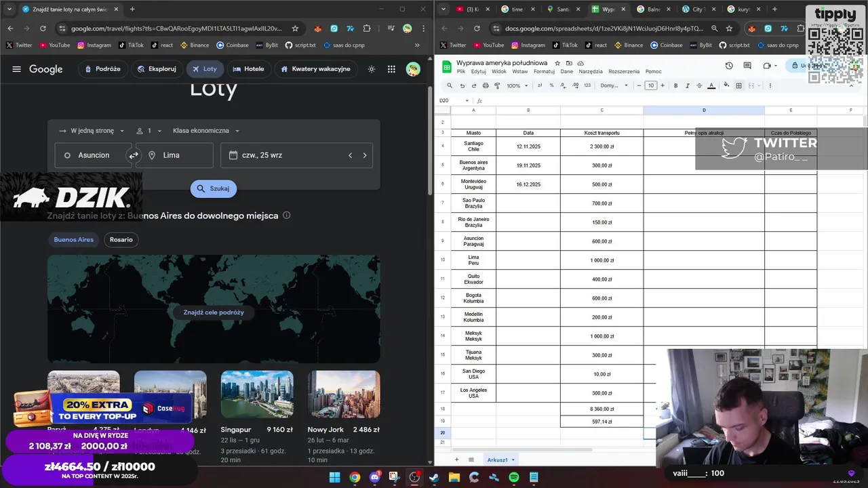Image resolution: width=868 pixels, height=488 pixels.
Task: Click the Szukaj search button
Action: coord(214,188)
